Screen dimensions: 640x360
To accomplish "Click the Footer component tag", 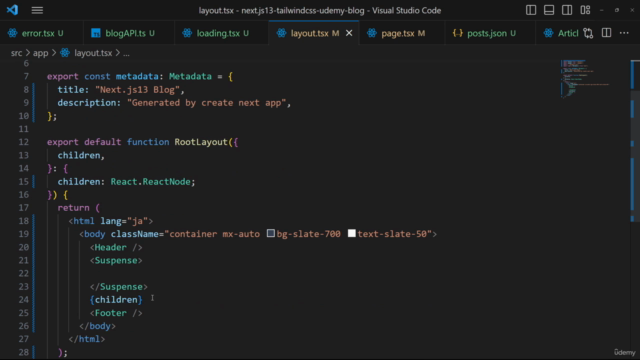I will click(x=116, y=313).
